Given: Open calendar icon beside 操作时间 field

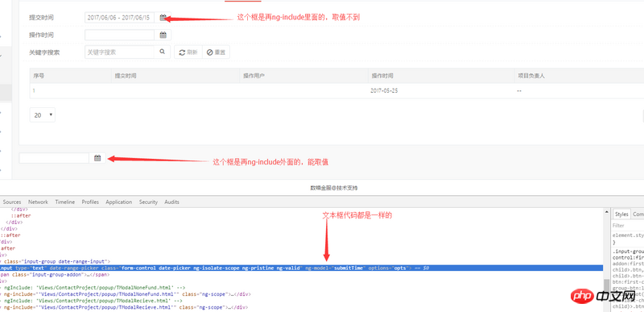Looking at the screenshot, I should tap(163, 35).
